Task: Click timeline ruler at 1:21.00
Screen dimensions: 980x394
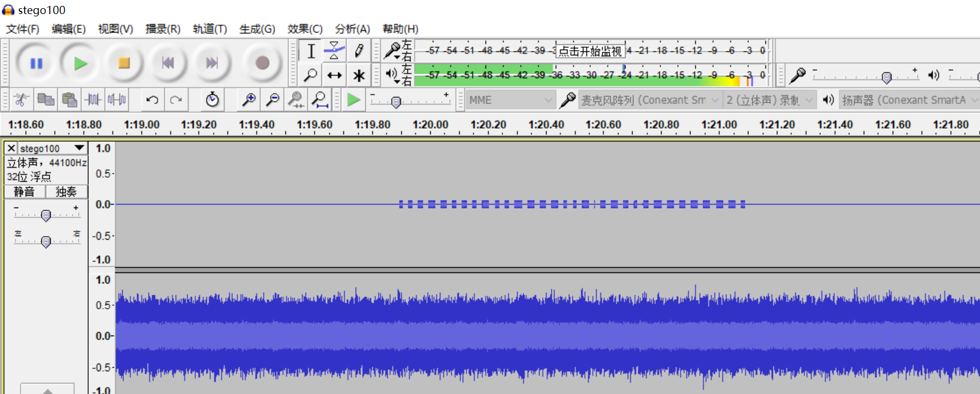Action: 719,125
